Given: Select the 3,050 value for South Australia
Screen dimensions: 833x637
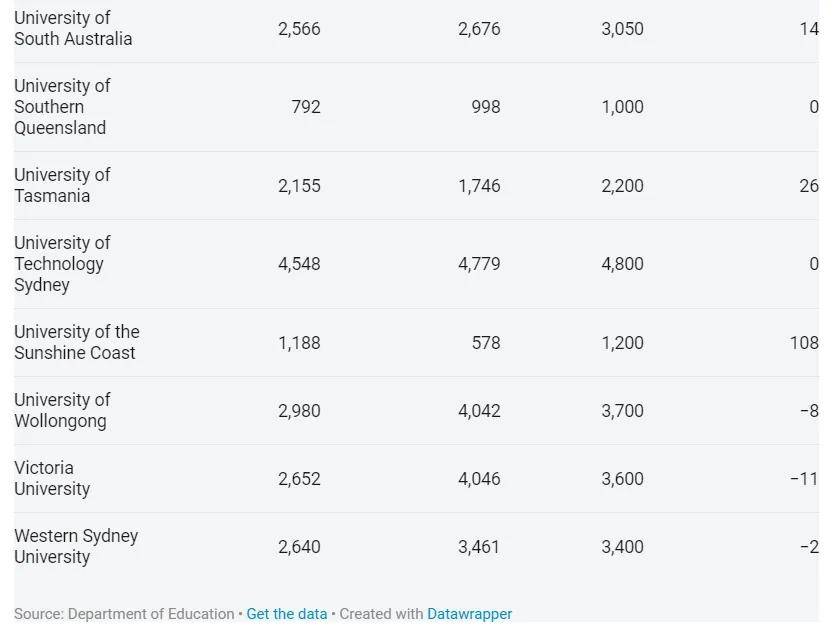Looking at the screenshot, I should 622,29.
